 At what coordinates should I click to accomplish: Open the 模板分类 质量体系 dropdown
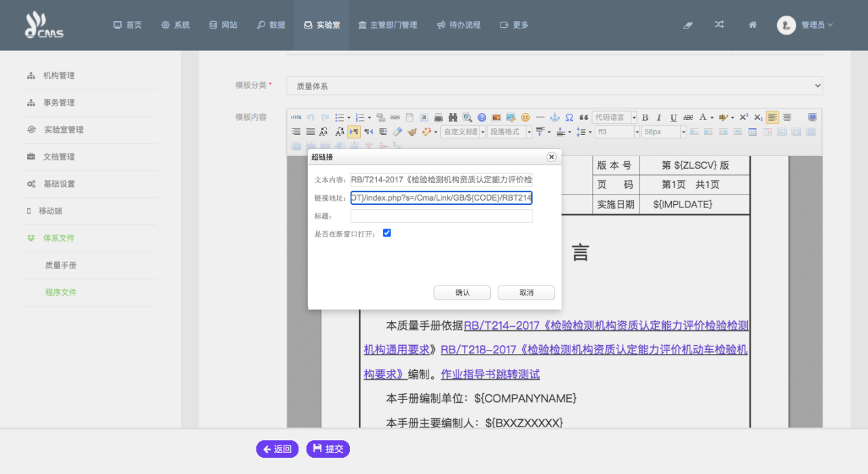point(554,86)
